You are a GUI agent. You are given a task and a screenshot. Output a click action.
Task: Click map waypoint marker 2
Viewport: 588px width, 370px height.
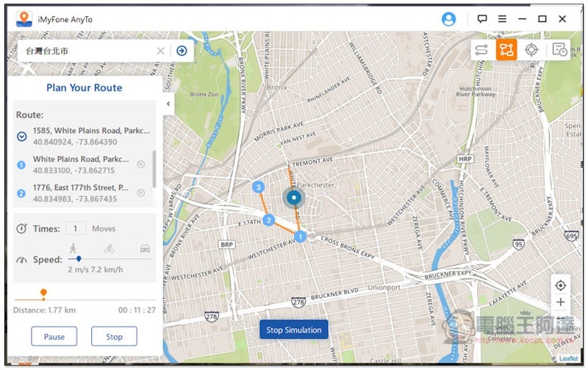tap(268, 220)
